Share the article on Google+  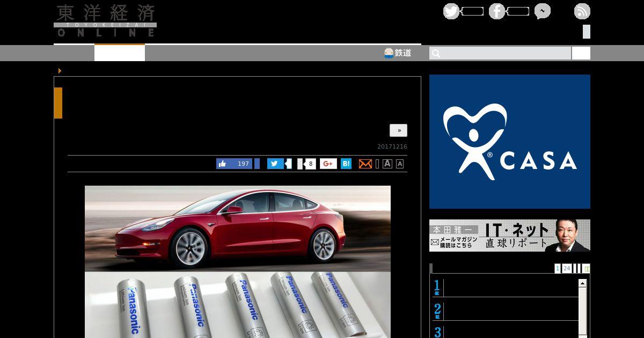[x=328, y=164]
